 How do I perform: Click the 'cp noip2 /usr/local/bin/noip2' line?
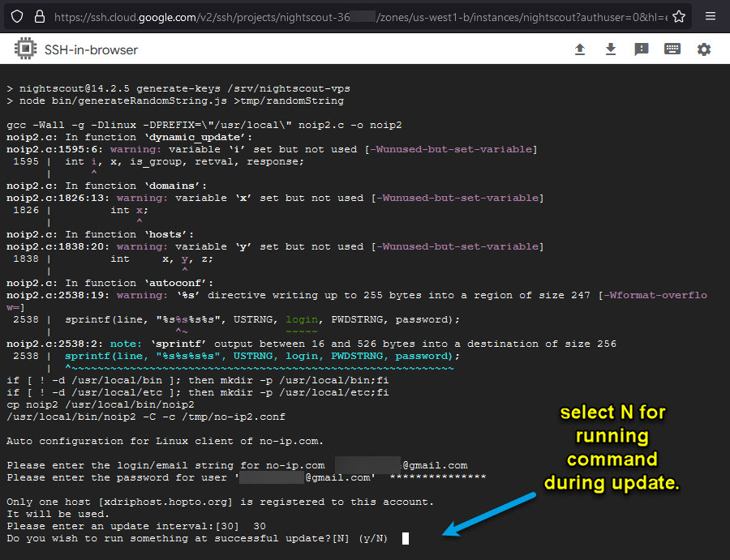[100, 404]
